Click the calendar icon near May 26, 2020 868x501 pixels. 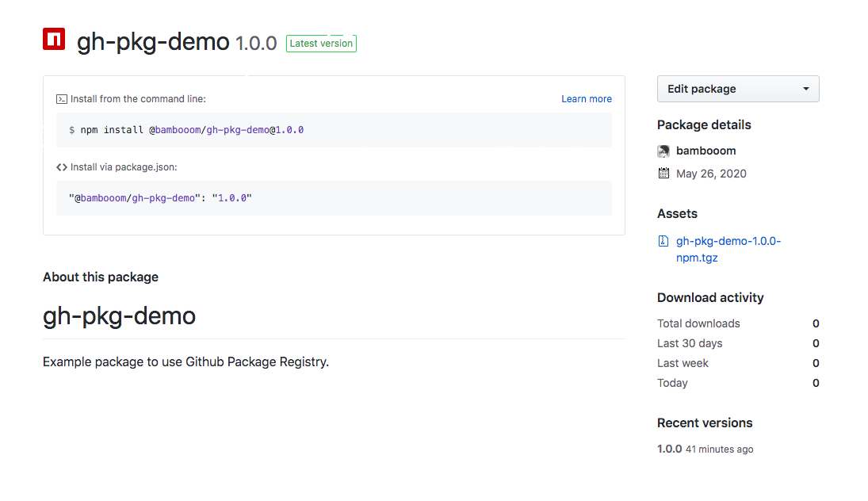pos(663,174)
